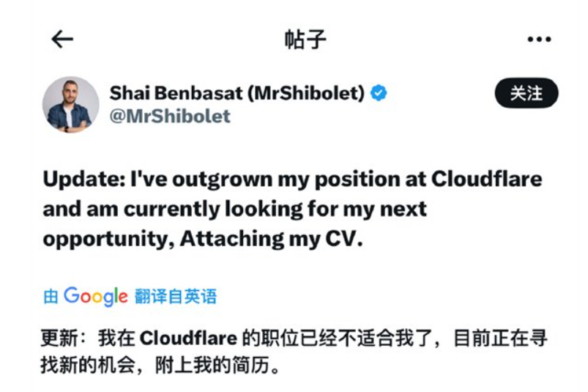This screenshot has width=588, height=392.
Task: Click the @MrShibolet handle
Action: click(x=170, y=116)
